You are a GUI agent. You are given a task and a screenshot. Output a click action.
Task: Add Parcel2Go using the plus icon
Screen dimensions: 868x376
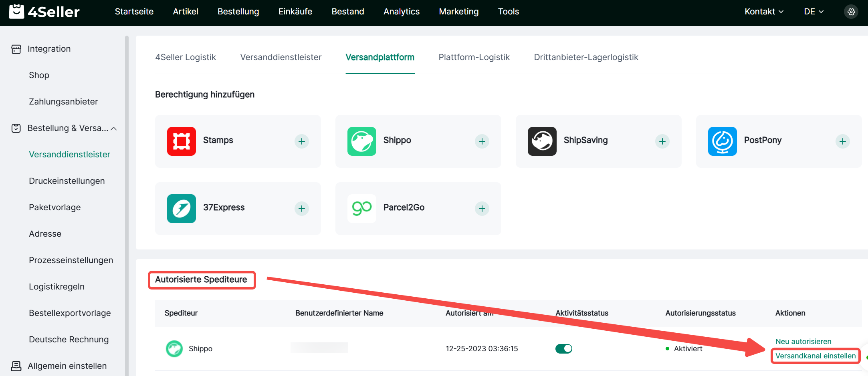point(482,209)
